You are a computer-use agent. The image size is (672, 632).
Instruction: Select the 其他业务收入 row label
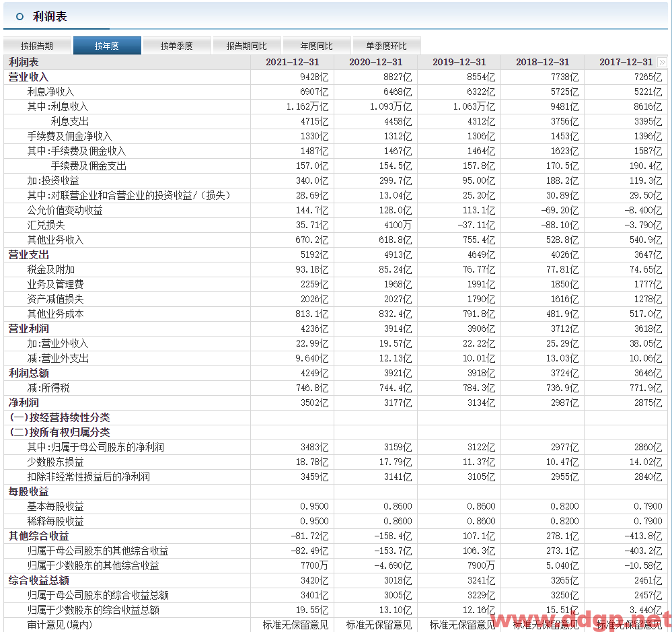pyautogui.click(x=55, y=240)
